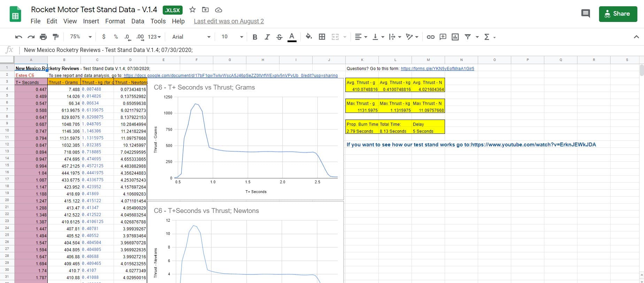Select the Estes C6 cell
This screenshot has height=283, width=644.
coord(31,76)
